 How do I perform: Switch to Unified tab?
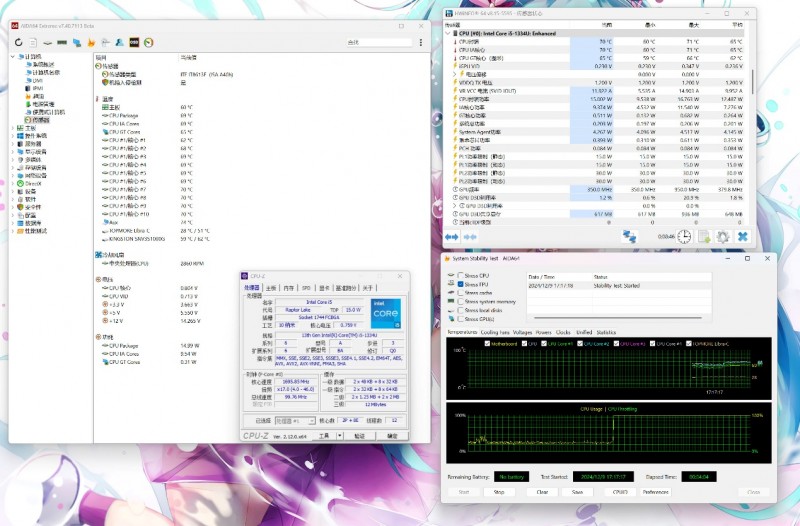pyautogui.click(x=584, y=332)
